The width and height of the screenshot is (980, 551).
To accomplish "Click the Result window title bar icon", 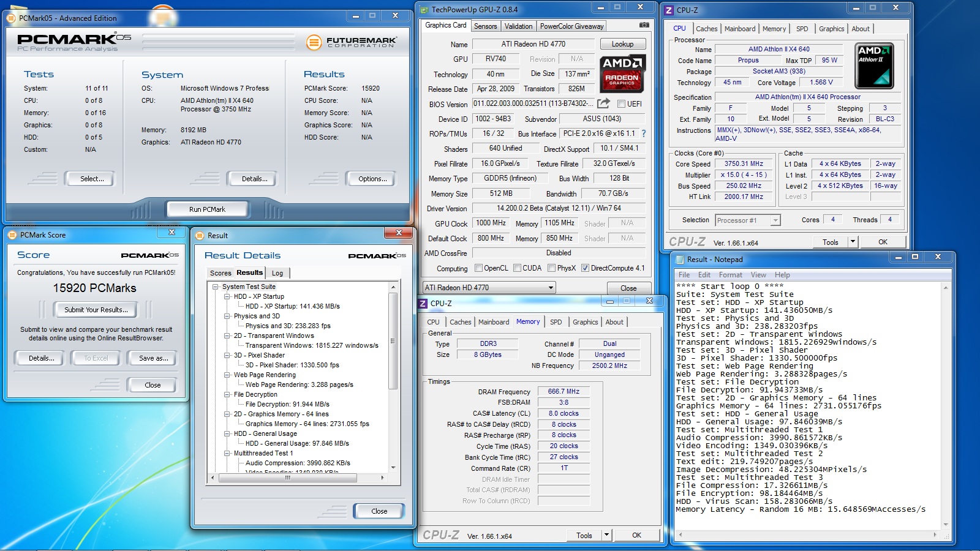I will (x=199, y=236).
